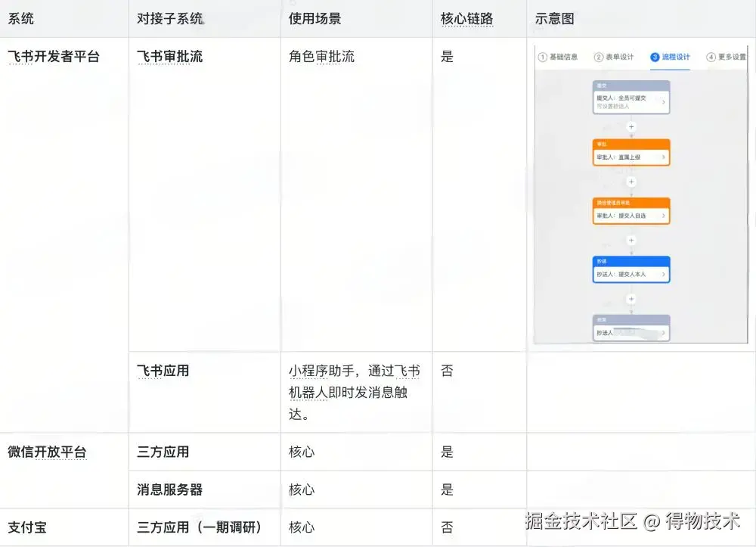The image size is (756, 547).
Task: Select the 更多设置 tab
Action: [x=730, y=56]
